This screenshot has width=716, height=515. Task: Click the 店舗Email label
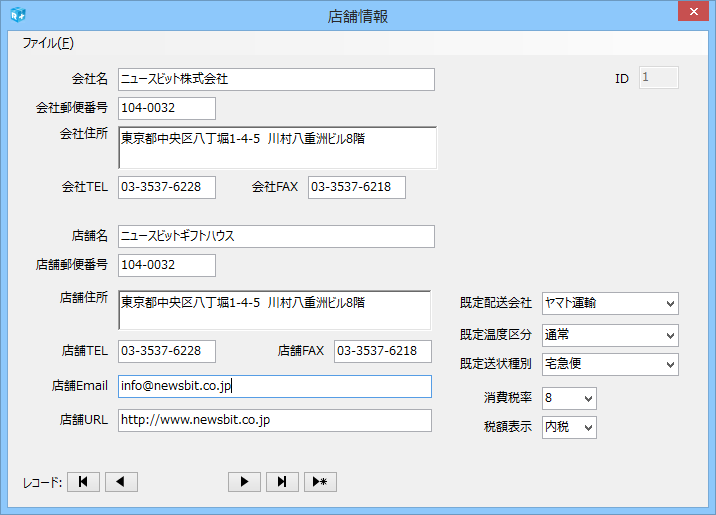pos(79,386)
